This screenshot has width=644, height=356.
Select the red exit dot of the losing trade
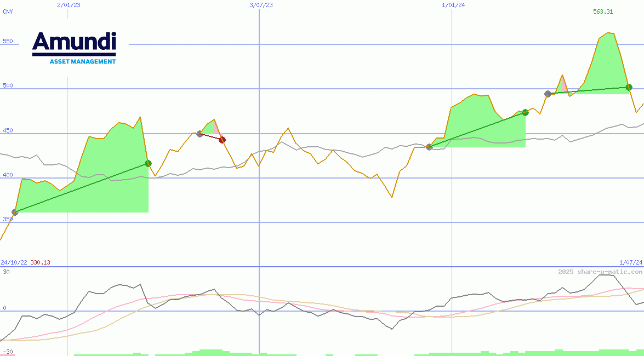(222, 140)
